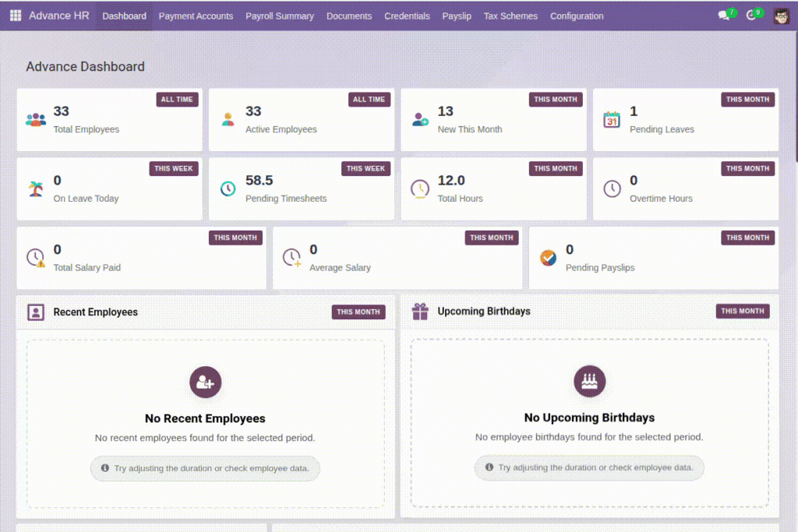Click the 12.0 Total Hours value
This screenshot has width=798, height=532.
(x=451, y=181)
